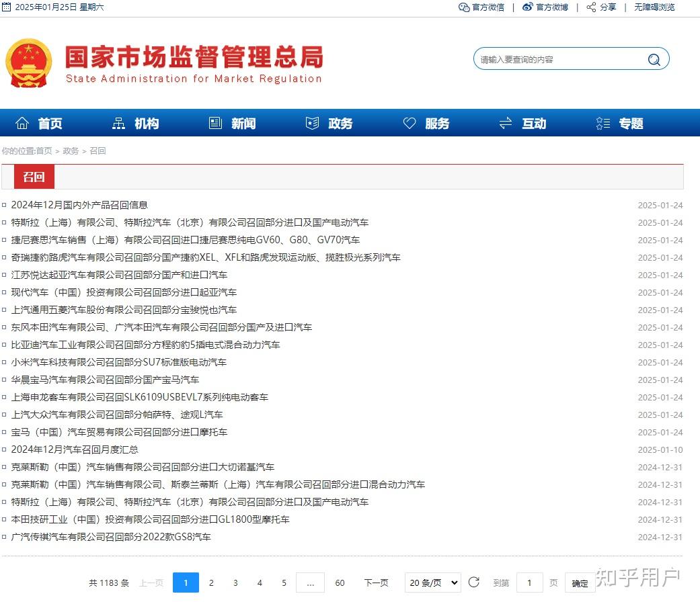The image size is (700, 602).
Task: Open the 官方微信 WeChat icon
Action: tap(464, 7)
